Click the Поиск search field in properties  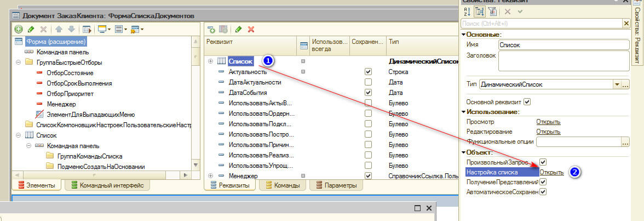pos(541,24)
